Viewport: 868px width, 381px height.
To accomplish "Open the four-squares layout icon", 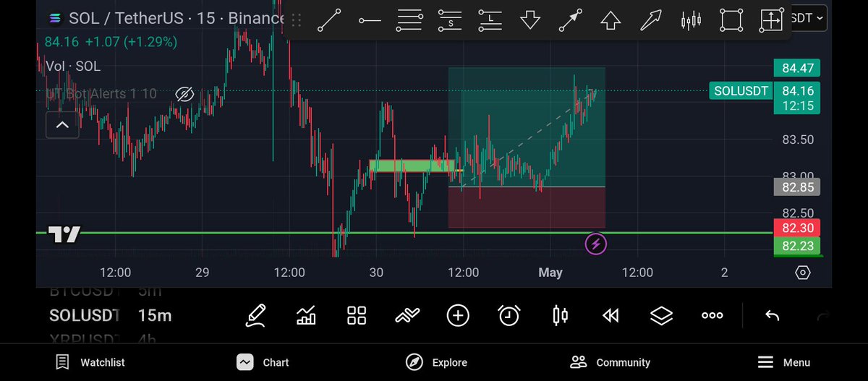I will 357,315.
